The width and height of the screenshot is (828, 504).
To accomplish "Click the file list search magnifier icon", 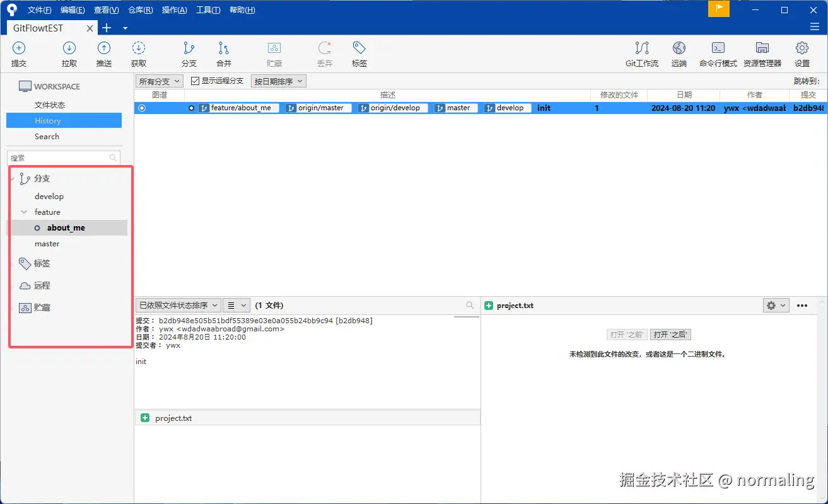I will click(x=470, y=305).
